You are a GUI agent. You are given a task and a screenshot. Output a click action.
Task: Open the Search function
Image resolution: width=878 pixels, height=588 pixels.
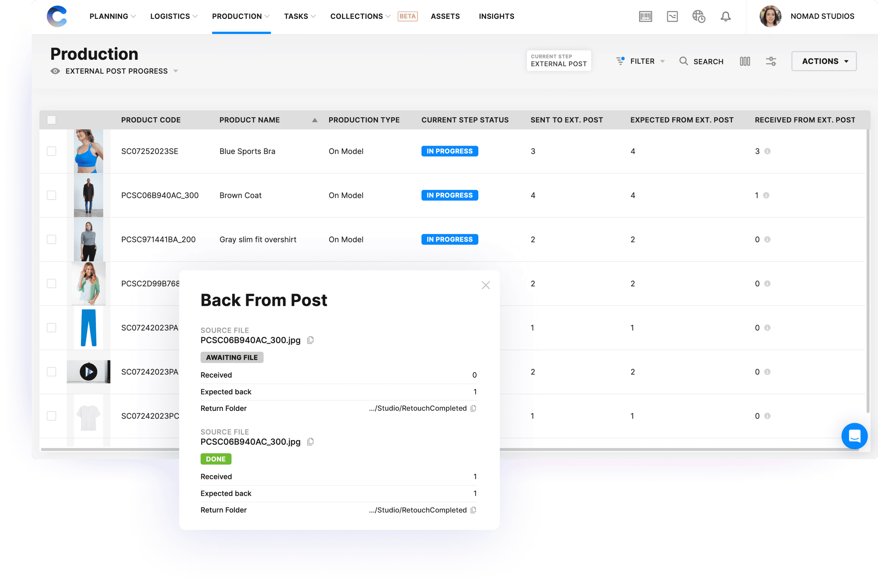(701, 61)
